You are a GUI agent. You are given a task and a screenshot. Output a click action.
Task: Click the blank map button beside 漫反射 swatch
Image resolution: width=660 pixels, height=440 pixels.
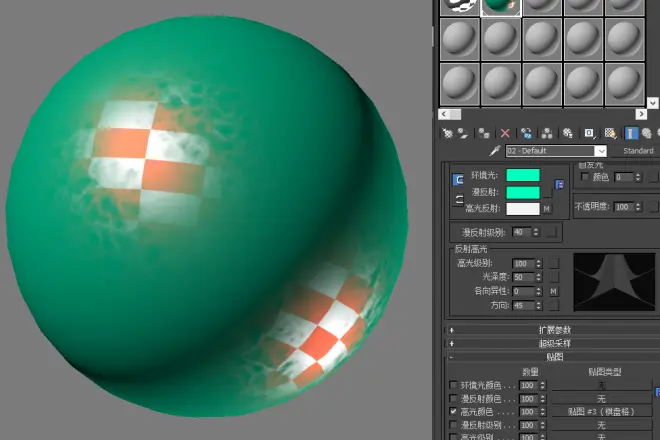[x=547, y=192]
